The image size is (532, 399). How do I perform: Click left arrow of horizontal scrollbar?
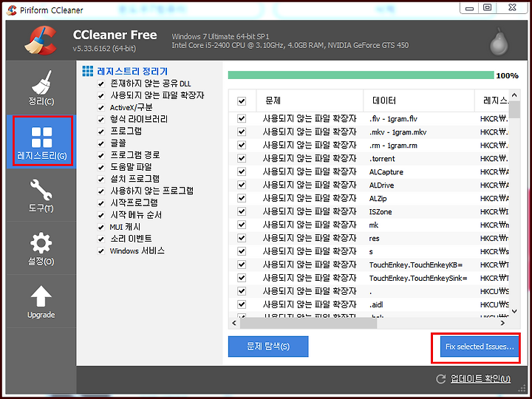pos(234,324)
